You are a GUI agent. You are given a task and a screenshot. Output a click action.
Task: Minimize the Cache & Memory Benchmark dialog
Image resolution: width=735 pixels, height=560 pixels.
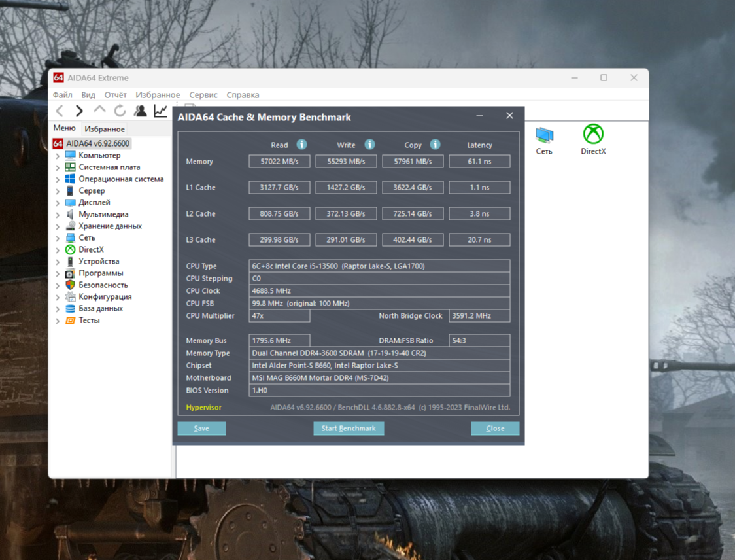479,116
